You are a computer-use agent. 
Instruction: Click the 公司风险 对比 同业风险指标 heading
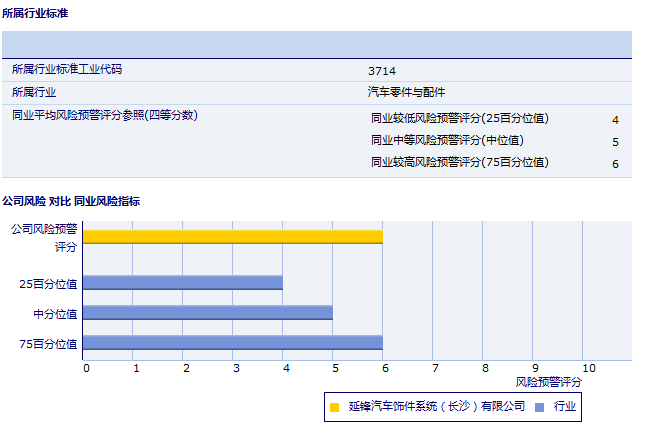71,201
